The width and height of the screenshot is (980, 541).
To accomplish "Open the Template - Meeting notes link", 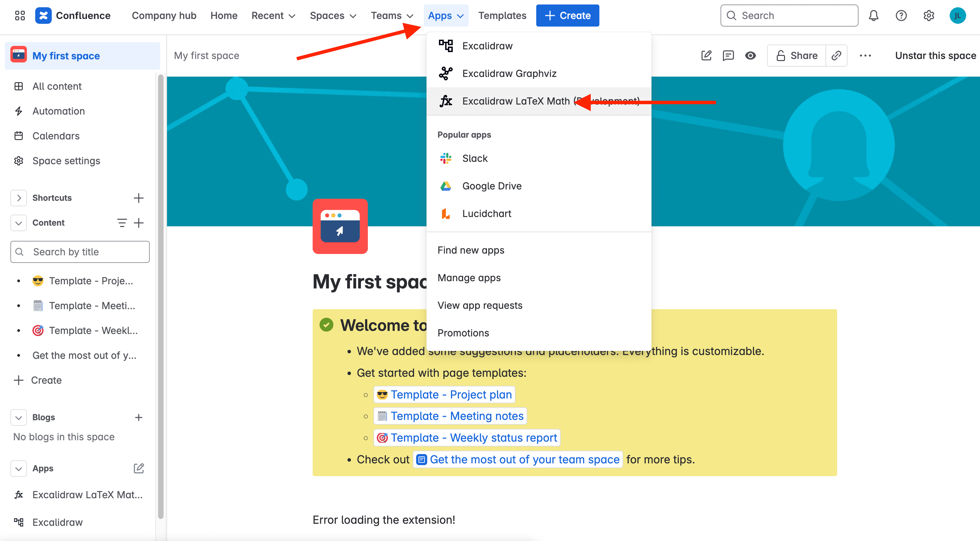I will point(450,416).
